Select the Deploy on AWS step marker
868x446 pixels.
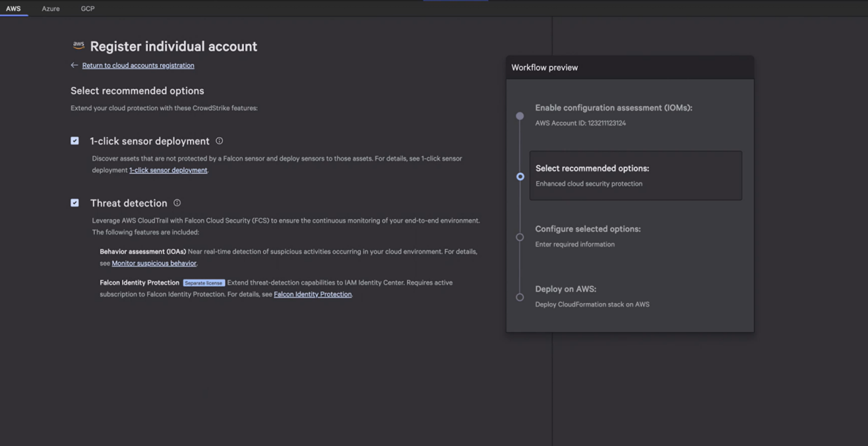click(520, 297)
